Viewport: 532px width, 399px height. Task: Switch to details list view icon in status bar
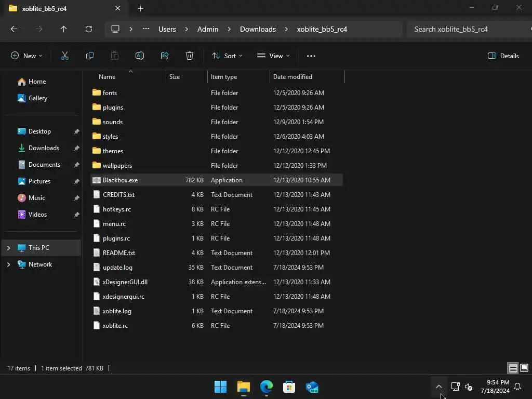513,368
